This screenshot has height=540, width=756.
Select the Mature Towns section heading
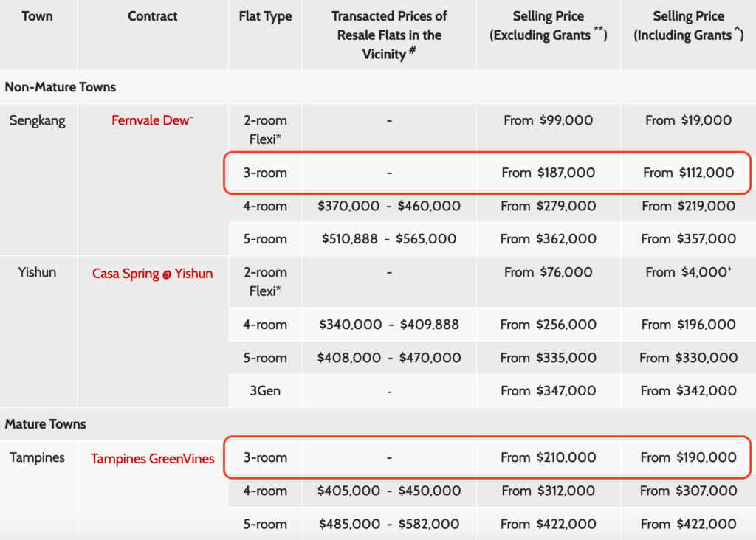[x=45, y=424]
